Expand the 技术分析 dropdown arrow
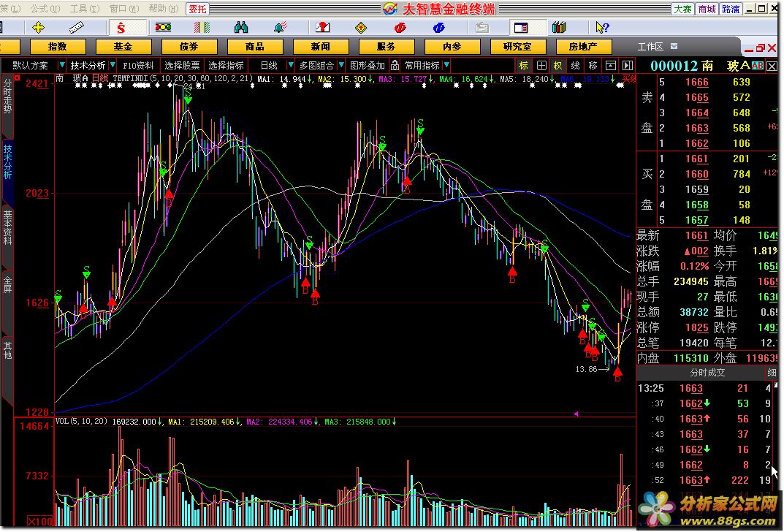Screen dimensions: 784x532 [113, 66]
